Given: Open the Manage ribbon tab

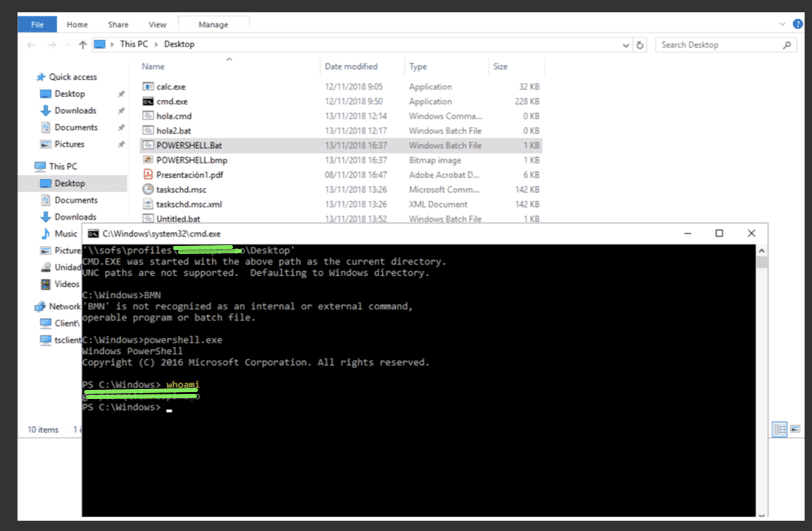Looking at the screenshot, I should 213,24.
